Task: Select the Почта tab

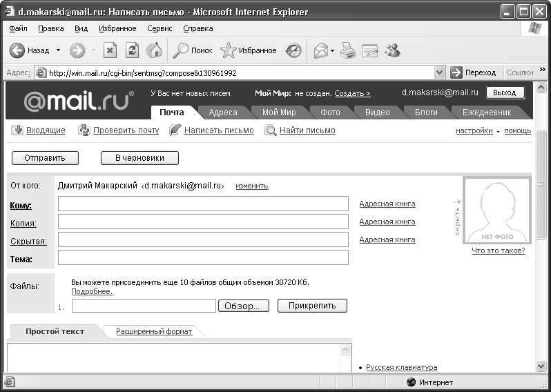Action: (172, 112)
